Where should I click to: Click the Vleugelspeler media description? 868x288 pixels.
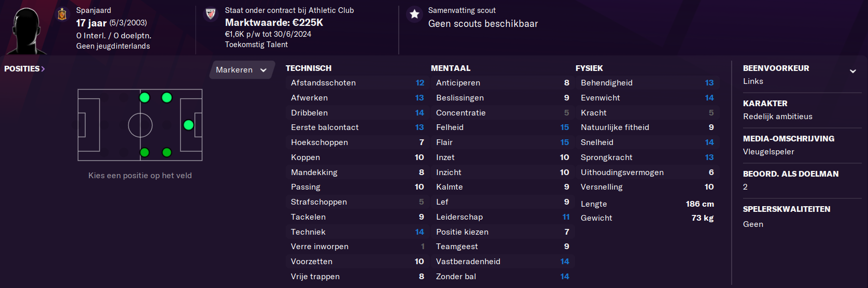(768, 152)
